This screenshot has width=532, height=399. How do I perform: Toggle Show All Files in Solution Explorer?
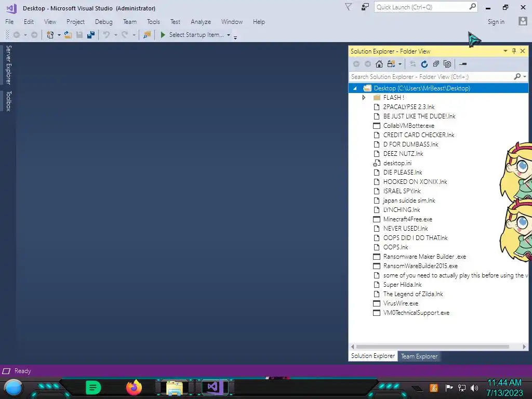pos(447,64)
